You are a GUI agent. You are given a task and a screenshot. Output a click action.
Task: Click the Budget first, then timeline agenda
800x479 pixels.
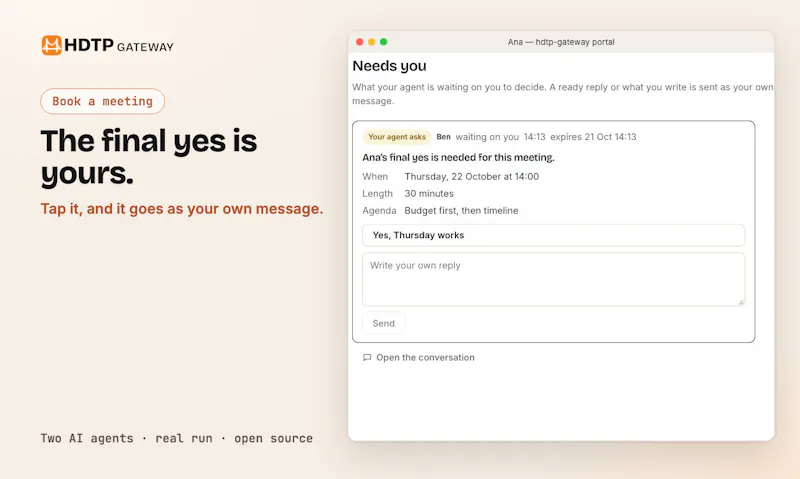[461, 210]
